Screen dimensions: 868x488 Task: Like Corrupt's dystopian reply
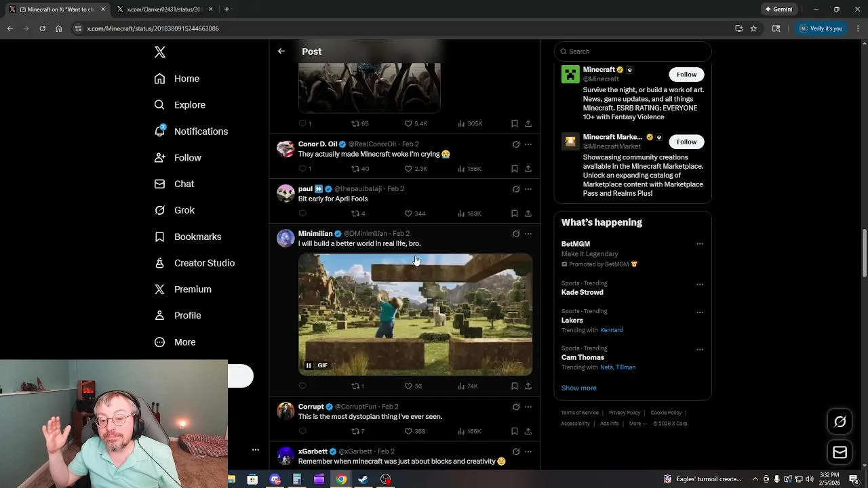tap(415, 431)
